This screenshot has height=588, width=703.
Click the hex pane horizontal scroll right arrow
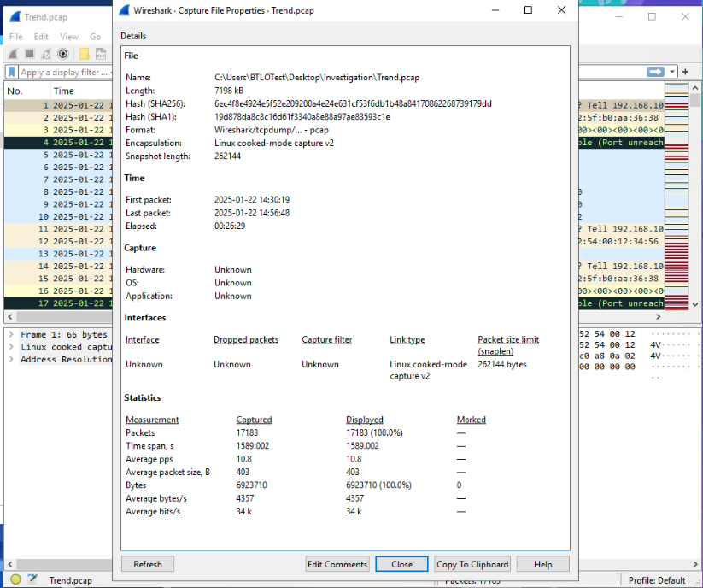point(695,564)
